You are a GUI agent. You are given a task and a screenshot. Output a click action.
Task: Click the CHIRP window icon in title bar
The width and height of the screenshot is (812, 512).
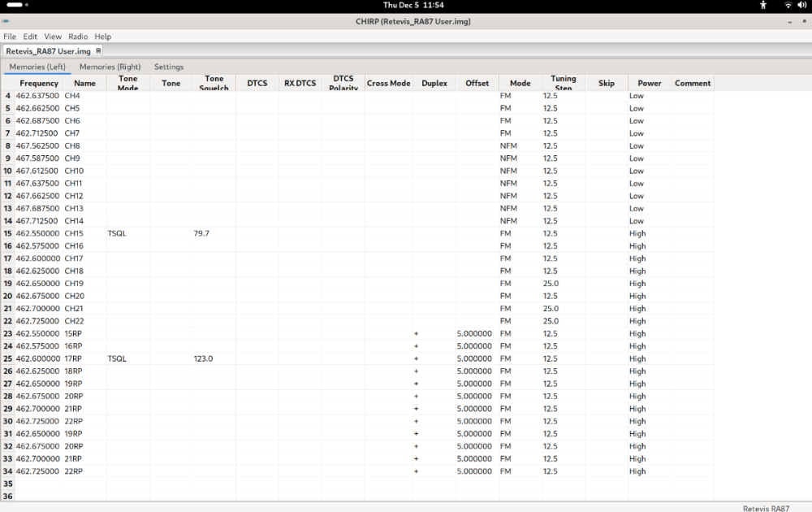point(6,21)
